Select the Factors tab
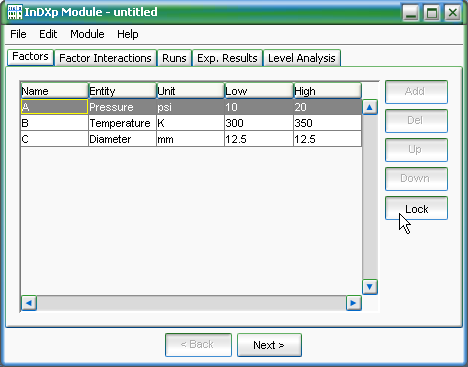468x367 pixels. click(x=30, y=57)
